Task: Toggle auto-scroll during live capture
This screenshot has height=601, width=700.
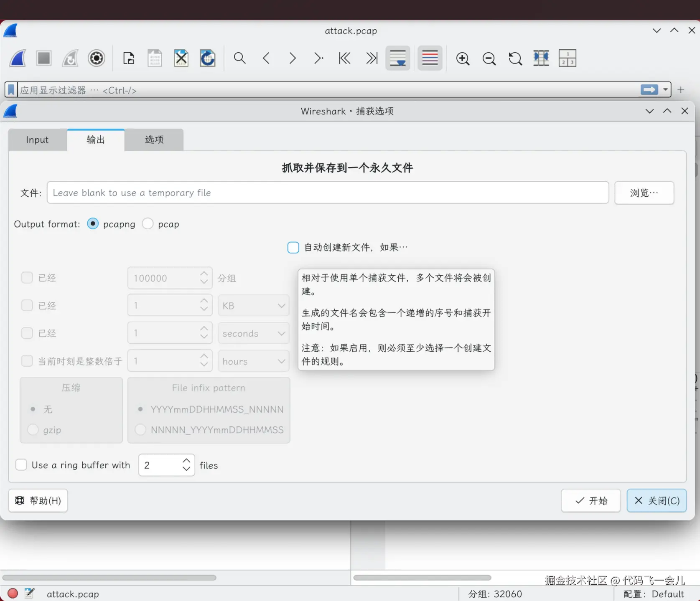Action: pos(398,58)
